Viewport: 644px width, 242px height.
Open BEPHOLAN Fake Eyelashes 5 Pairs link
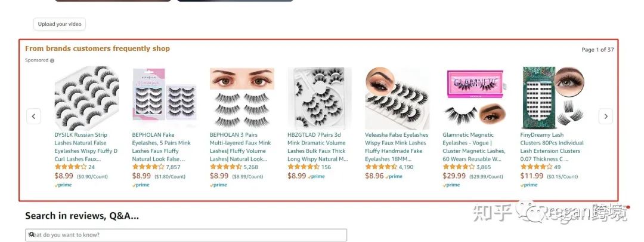[162, 147]
